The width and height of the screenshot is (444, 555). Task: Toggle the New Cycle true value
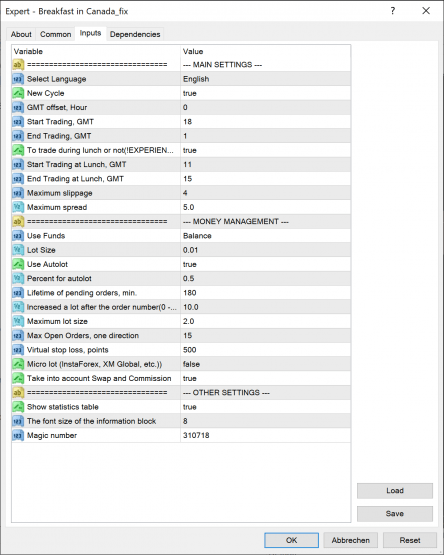point(266,93)
